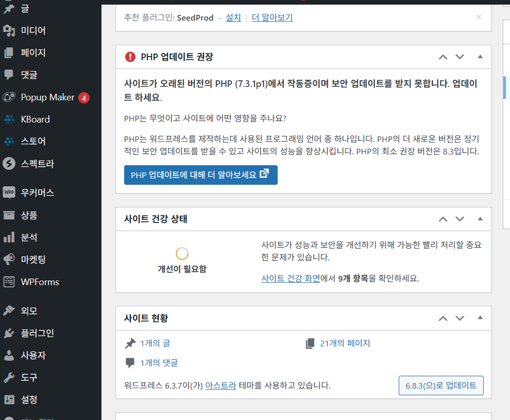Viewport: 510px width, 420px height.
Task: Click the KBoard sidebar icon
Action: coord(9,119)
